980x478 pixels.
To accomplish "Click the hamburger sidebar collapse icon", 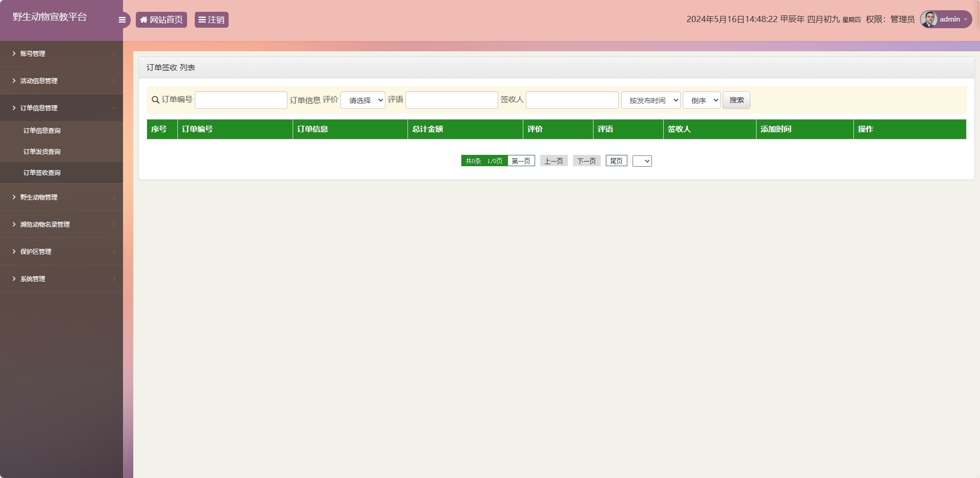I will coord(122,20).
